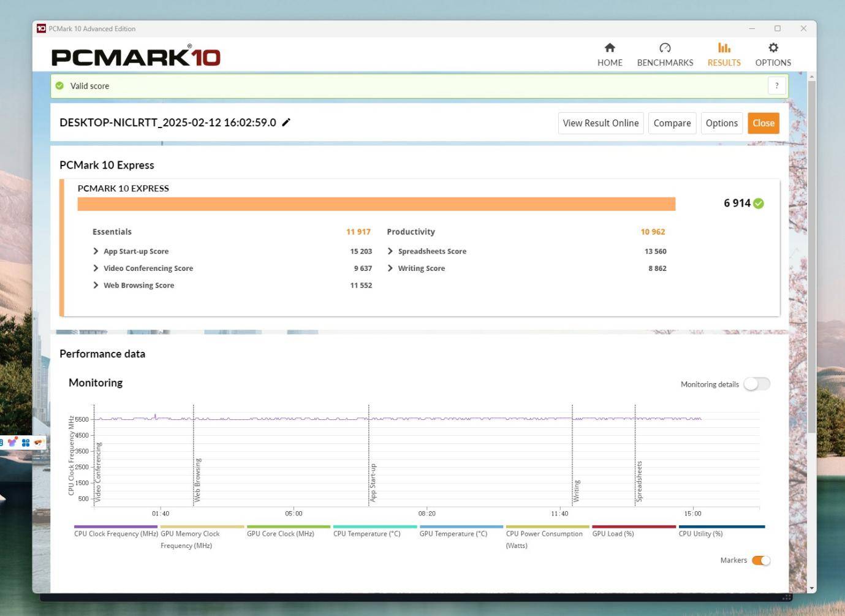Click the question mark help icon

pyautogui.click(x=777, y=86)
